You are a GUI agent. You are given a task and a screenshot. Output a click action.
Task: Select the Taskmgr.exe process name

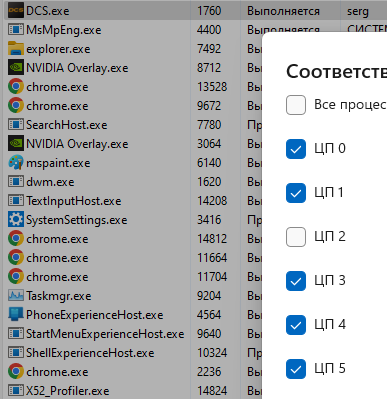(x=59, y=296)
